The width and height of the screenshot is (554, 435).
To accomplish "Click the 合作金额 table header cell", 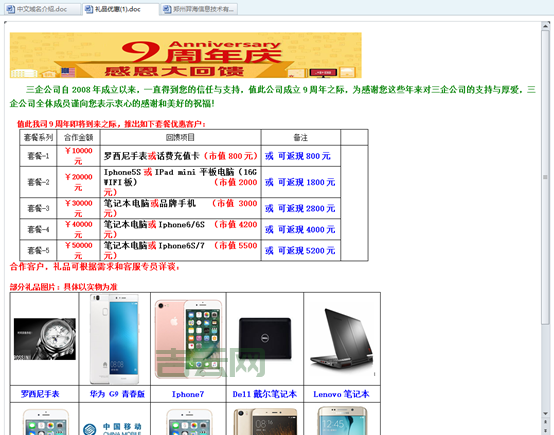I will (78, 137).
